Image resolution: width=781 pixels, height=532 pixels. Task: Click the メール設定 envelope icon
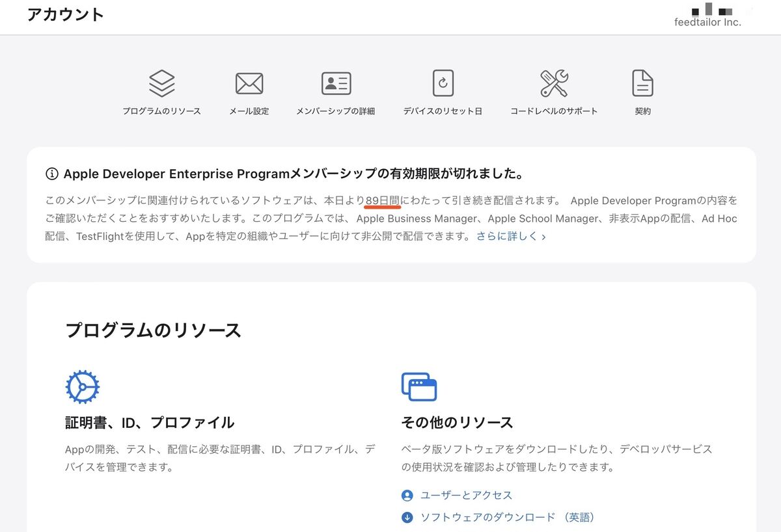point(249,83)
